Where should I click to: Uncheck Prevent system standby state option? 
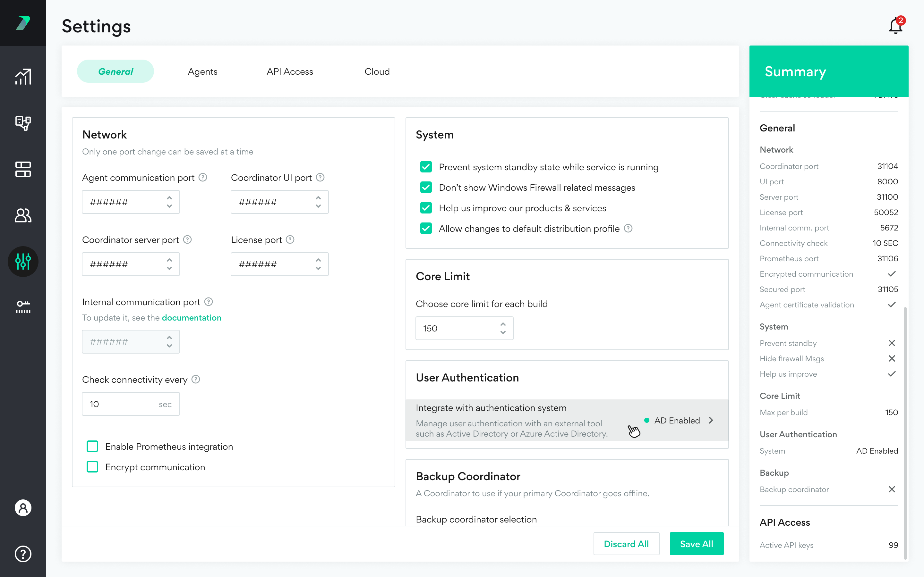tap(426, 167)
